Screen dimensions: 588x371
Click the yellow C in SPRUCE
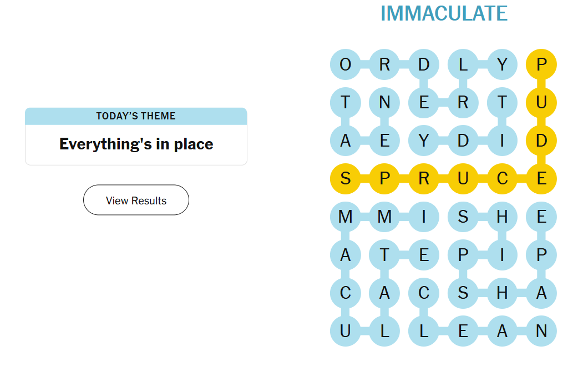(502, 179)
